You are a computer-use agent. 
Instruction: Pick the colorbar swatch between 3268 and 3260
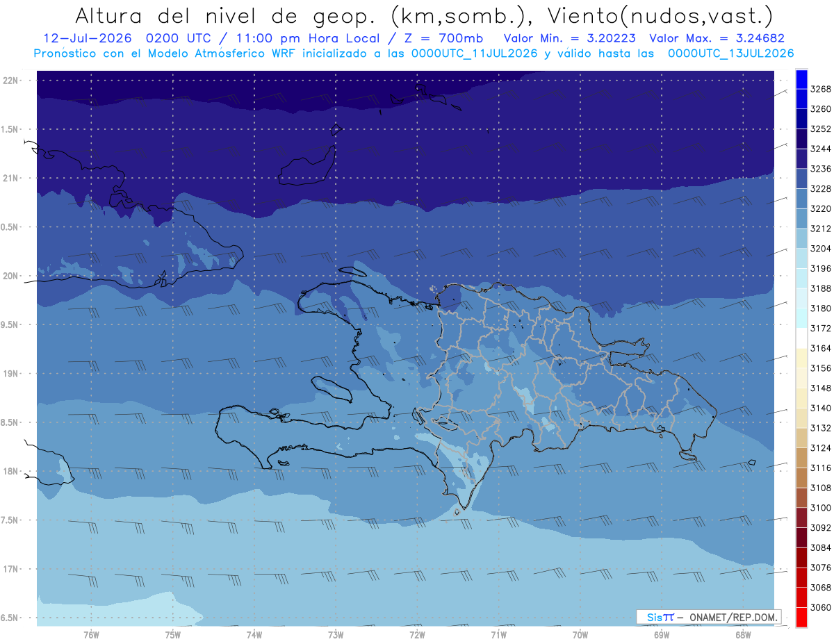(801, 99)
